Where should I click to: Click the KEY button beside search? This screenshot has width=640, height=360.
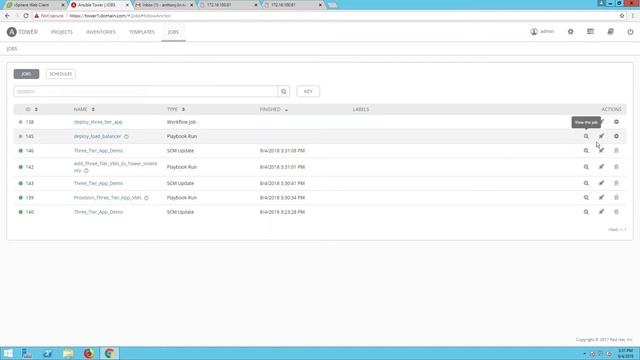[308, 91]
